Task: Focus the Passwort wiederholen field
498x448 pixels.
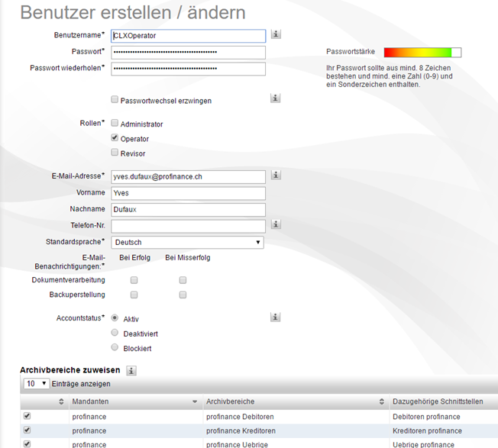Action: pos(188,69)
